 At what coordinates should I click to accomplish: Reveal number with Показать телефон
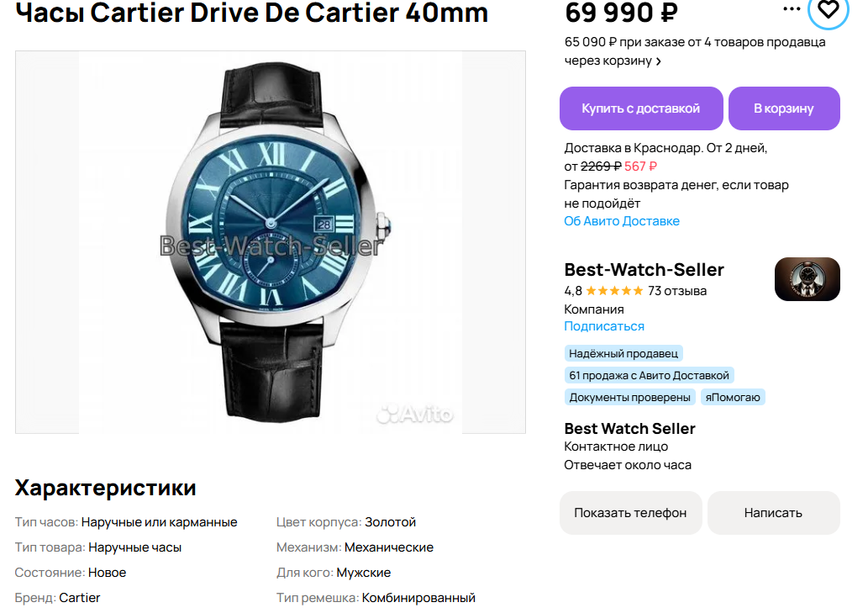click(630, 513)
